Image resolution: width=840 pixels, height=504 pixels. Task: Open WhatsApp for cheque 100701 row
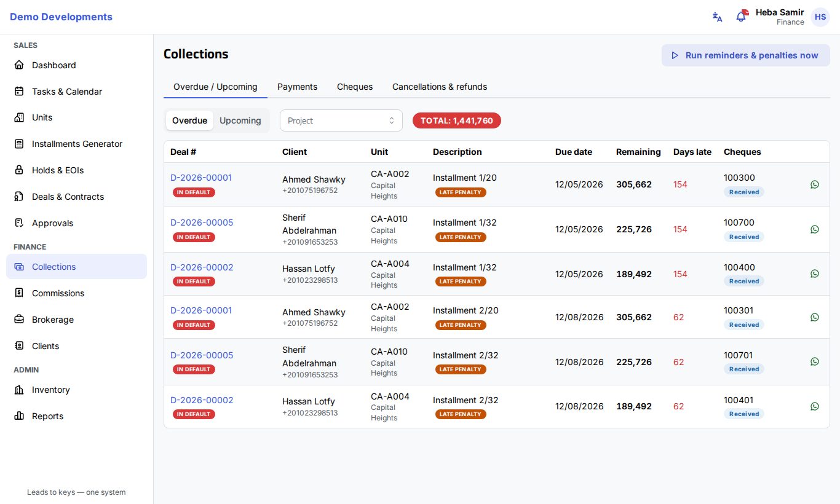pos(815,361)
